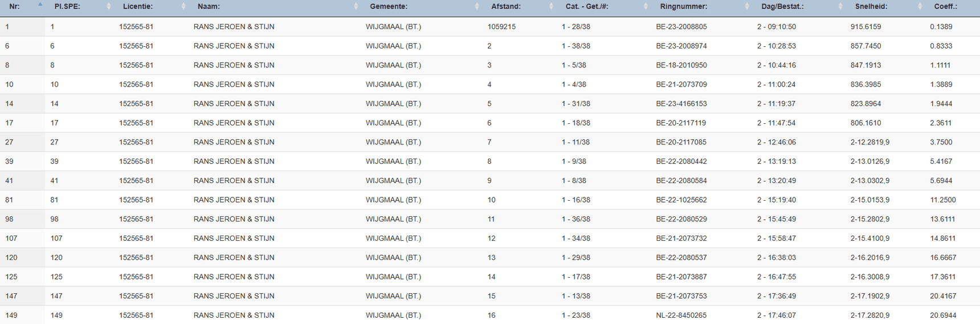Click the Naam: header text

209,6
